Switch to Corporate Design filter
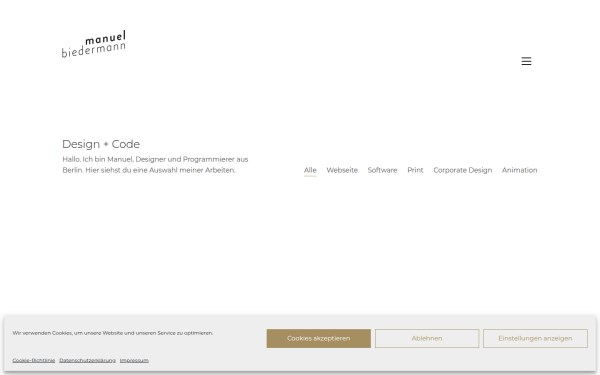 pos(463,170)
